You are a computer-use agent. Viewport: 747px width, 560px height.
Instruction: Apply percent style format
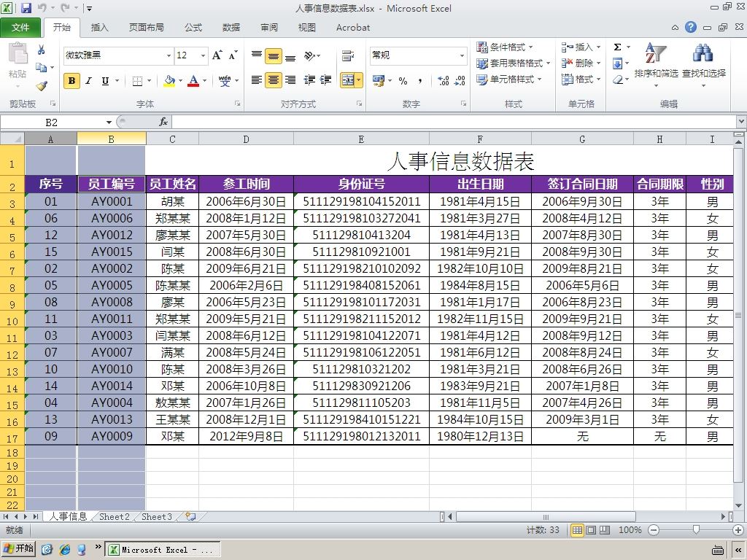tap(403, 80)
